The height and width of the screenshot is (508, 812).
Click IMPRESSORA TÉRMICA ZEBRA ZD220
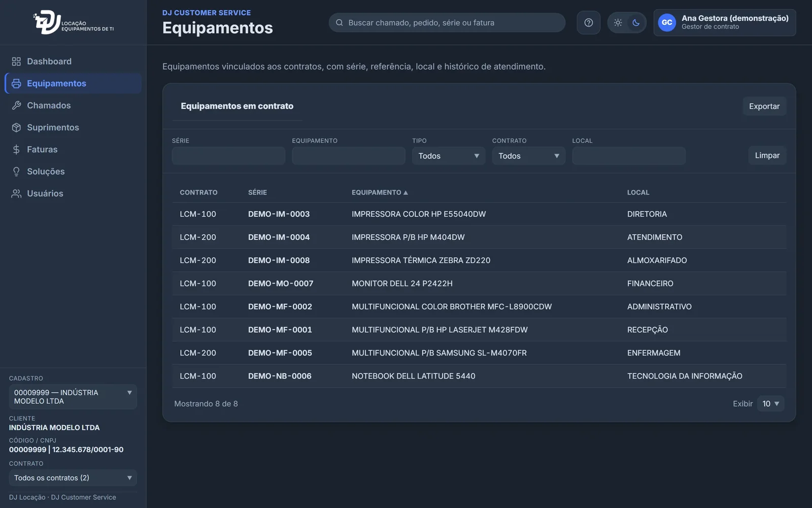click(x=421, y=261)
